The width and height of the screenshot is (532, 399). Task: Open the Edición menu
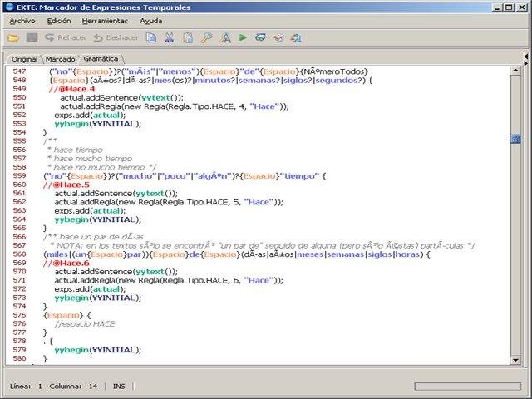(x=59, y=20)
